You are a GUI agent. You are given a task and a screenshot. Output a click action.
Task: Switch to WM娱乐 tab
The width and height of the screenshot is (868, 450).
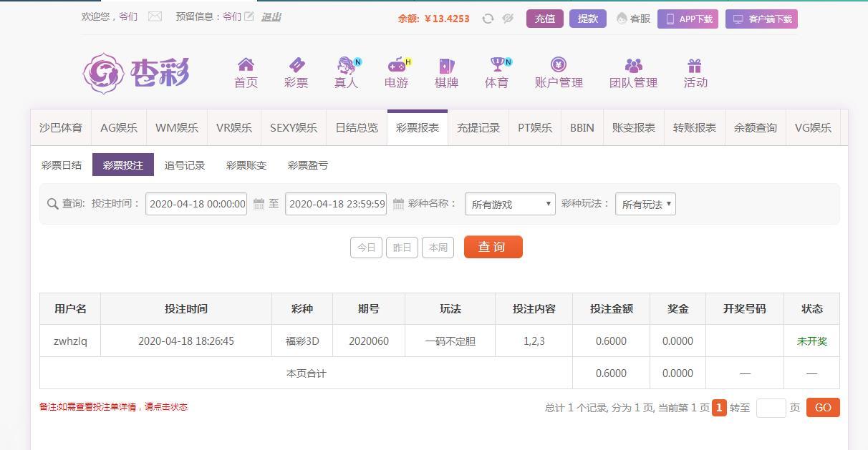(177, 127)
